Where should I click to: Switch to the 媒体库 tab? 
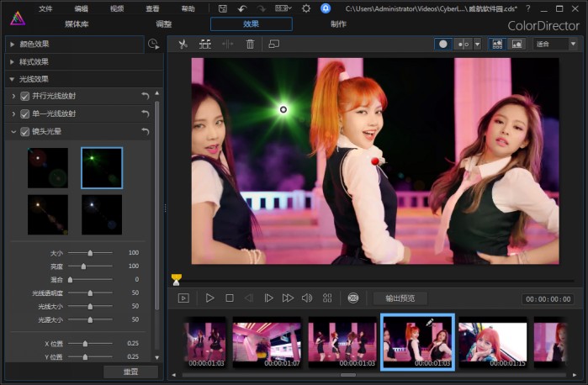click(x=77, y=24)
